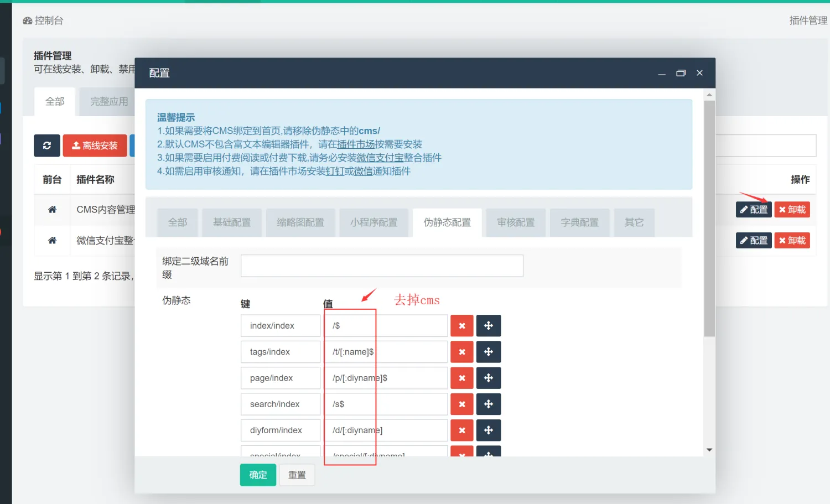This screenshot has width=830, height=504.
Task: Click the refresh icon button in plugin list
Action: click(47, 146)
